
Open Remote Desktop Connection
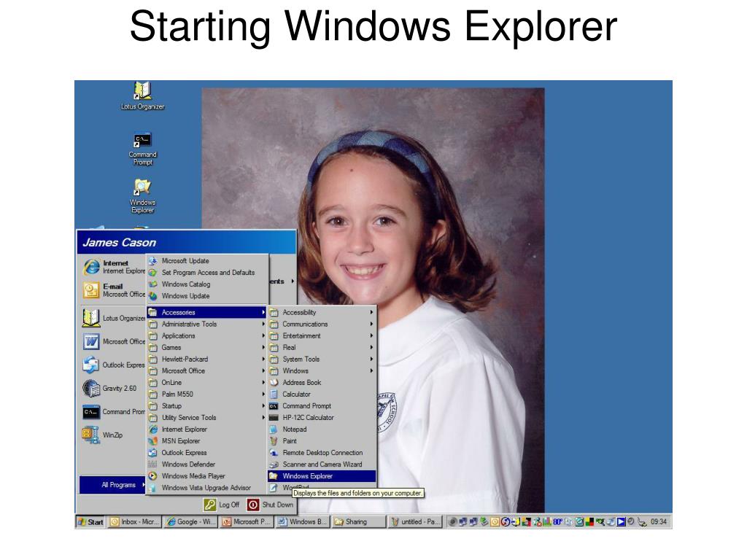tap(322, 452)
